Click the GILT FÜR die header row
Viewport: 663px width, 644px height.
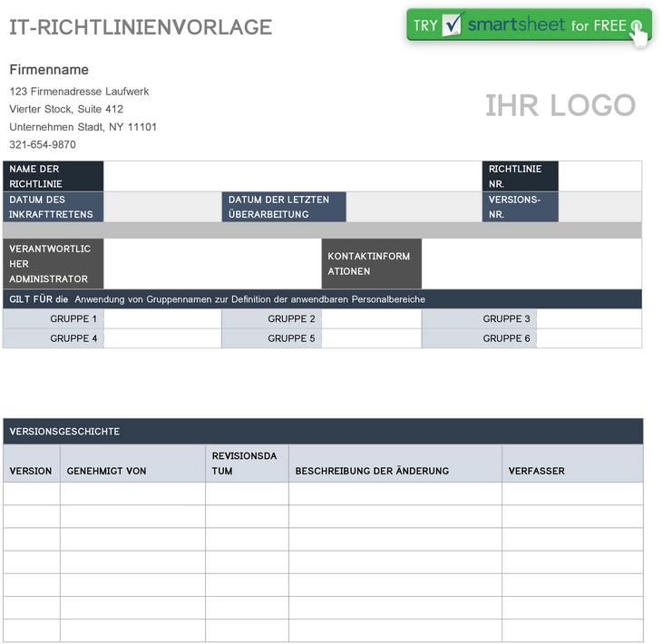tap(322, 299)
